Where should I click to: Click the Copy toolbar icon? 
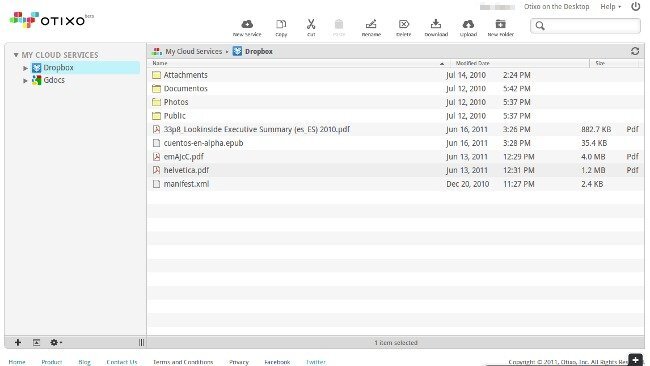(x=281, y=24)
